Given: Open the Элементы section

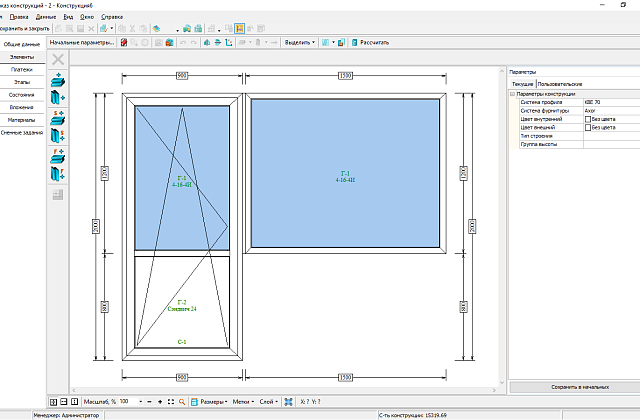Looking at the screenshot, I should 22,57.
